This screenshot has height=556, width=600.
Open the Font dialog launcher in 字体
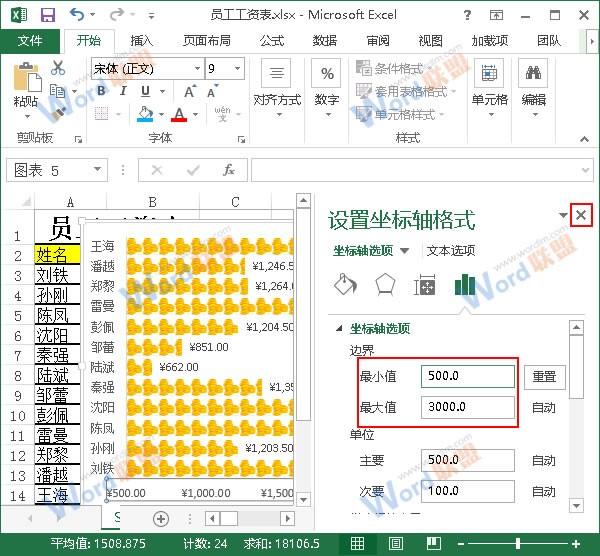(241, 140)
